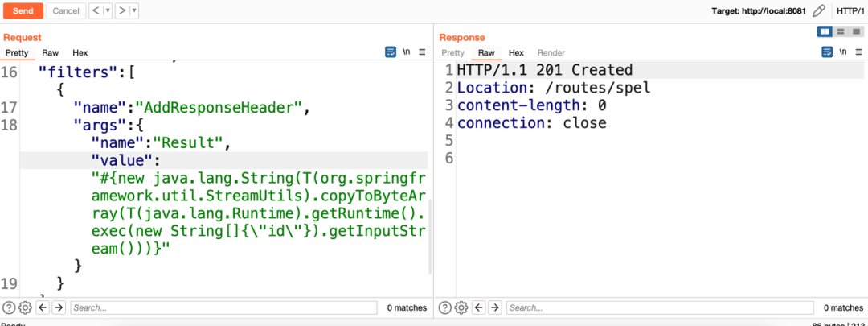Go back to previous request in history
Image resolution: width=868 pixels, height=326 pixels.
coord(96,10)
